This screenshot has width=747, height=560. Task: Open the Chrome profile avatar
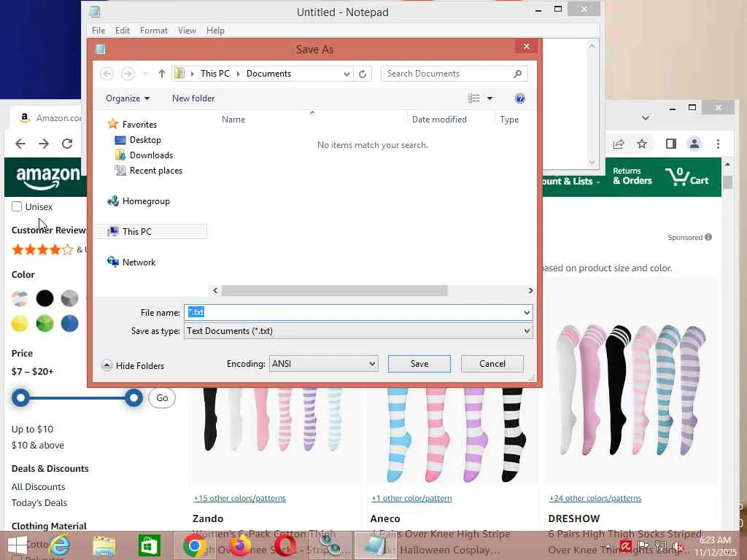(x=694, y=144)
